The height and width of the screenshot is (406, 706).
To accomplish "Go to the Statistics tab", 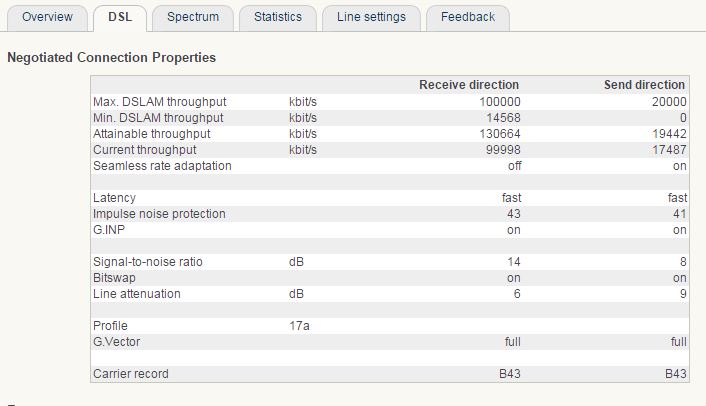I will tap(277, 17).
